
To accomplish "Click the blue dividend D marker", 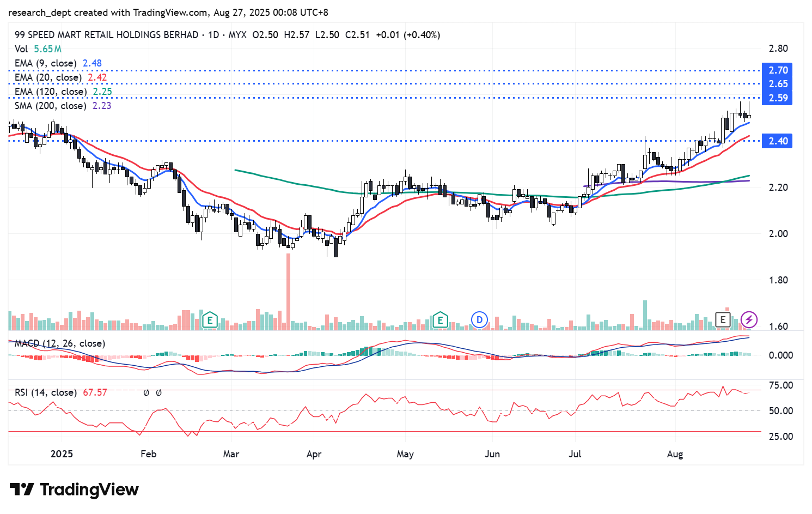I will (x=479, y=320).
